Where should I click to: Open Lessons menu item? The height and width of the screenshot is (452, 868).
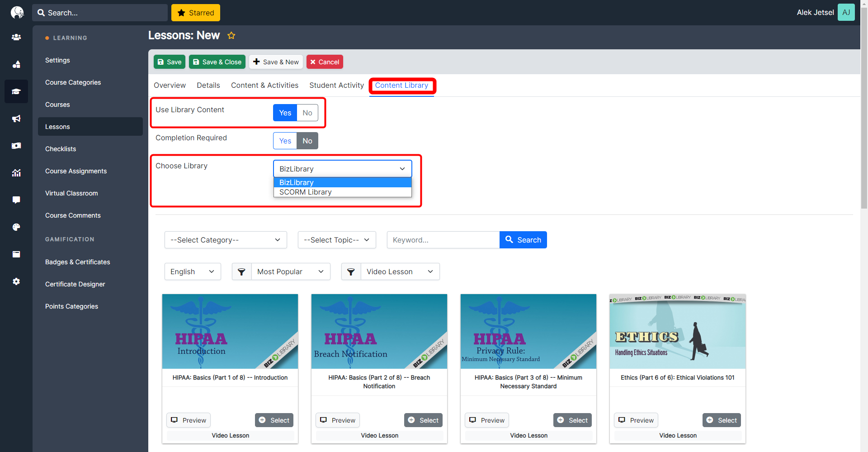click(x=90, y=127)
